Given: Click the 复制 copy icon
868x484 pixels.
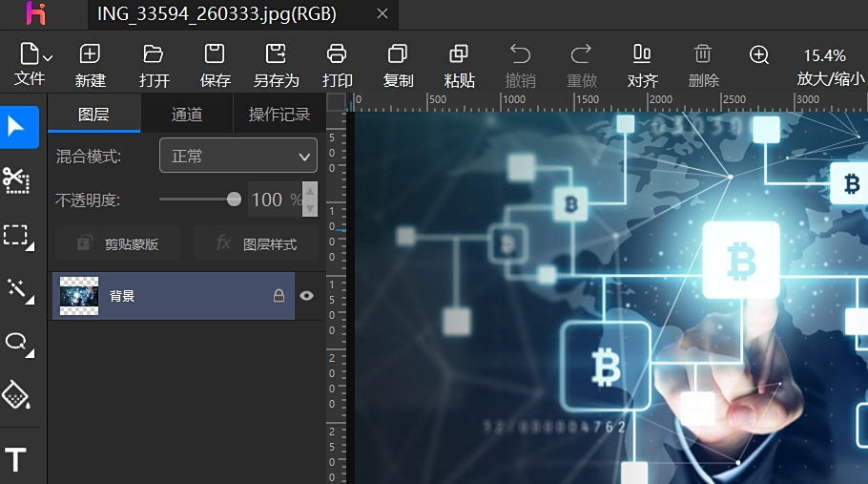Looking at the screenshot, I should [398, 54].
